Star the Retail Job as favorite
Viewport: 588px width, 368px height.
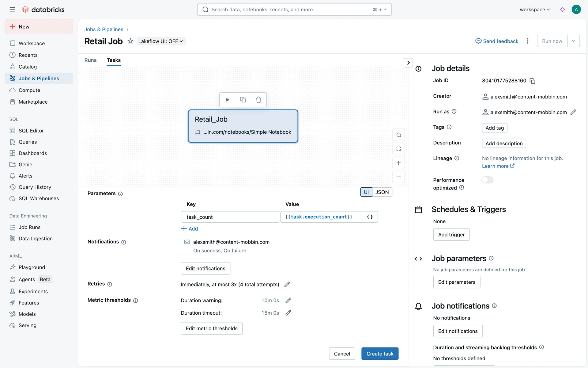(x=130, y=41)
